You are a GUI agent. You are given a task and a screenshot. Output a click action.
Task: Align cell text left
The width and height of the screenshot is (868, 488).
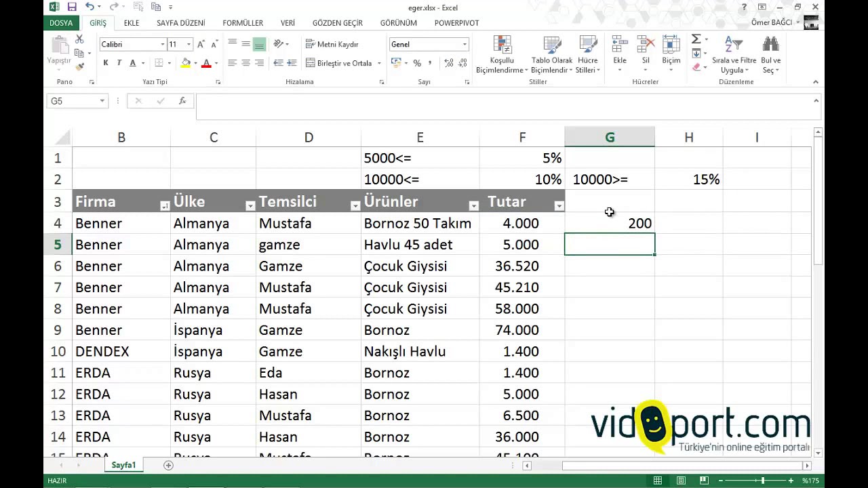233,63
